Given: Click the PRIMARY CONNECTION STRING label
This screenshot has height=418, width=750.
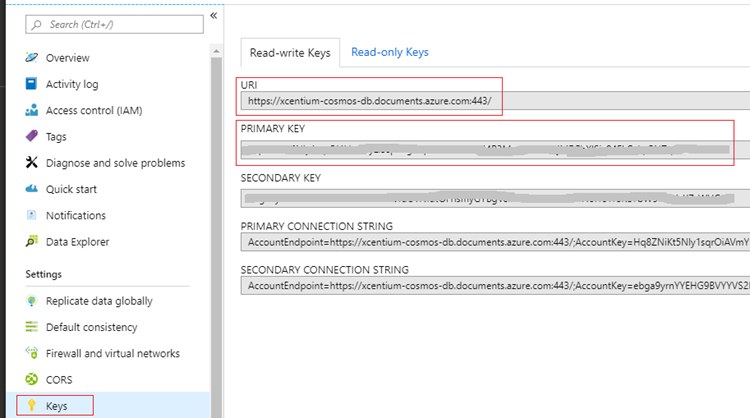Looking at the screenshot, I should 317,226.
